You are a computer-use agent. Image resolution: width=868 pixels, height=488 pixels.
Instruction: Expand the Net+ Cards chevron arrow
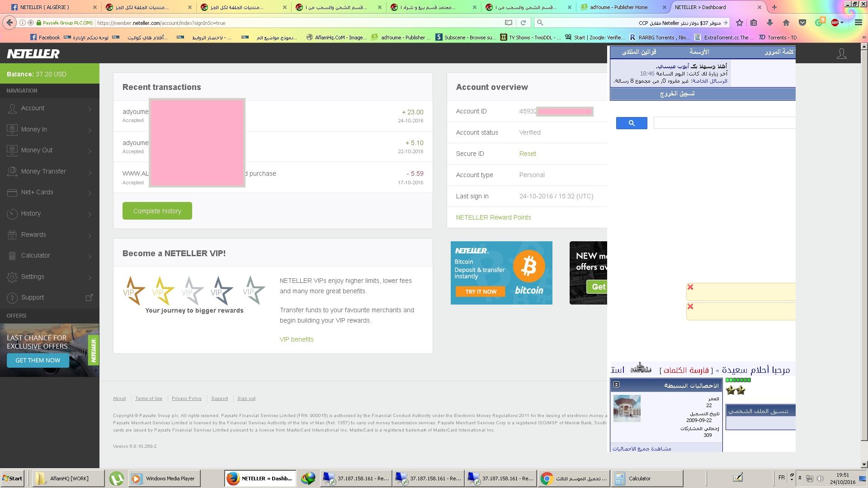tap(90, 193)
